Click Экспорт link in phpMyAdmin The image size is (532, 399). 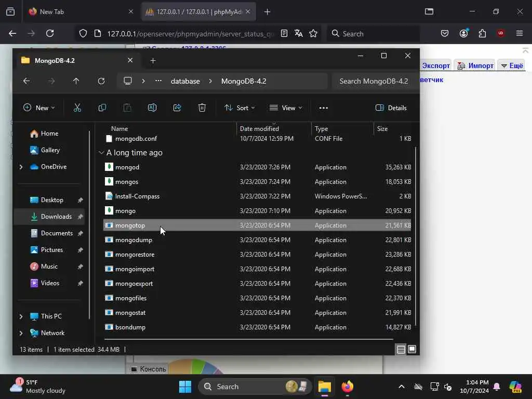click(436, 65)
